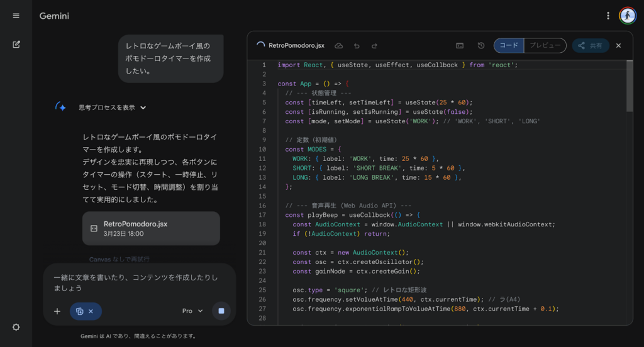Open the three-dot options menu
The height and width of the screenshot is (347, 644).
pos(608,16)
